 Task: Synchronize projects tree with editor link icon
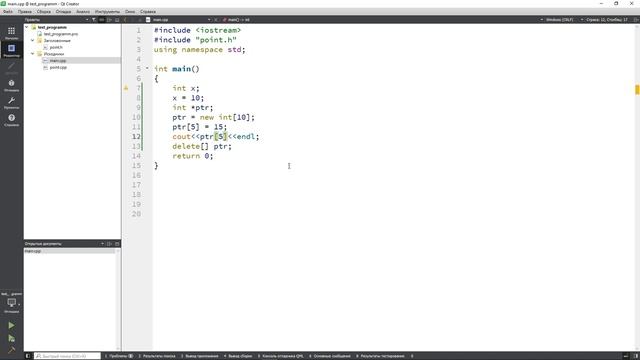(x=102, y=20)
